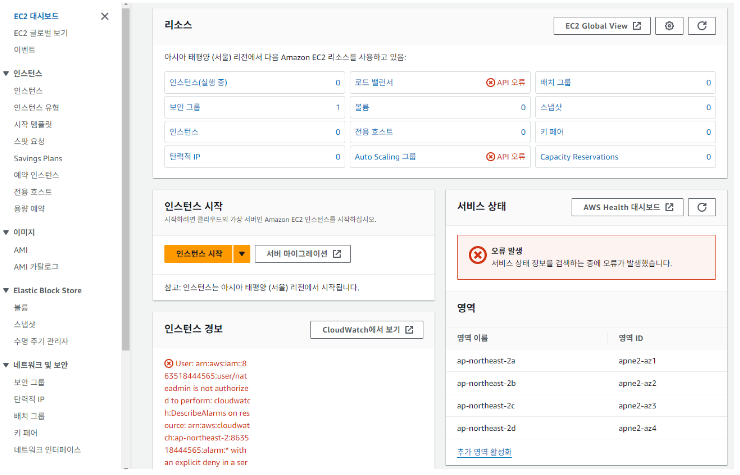The image size is (740, 475).
Task: Open 용량 예약 in sidebar
Action: coord(29,209)
